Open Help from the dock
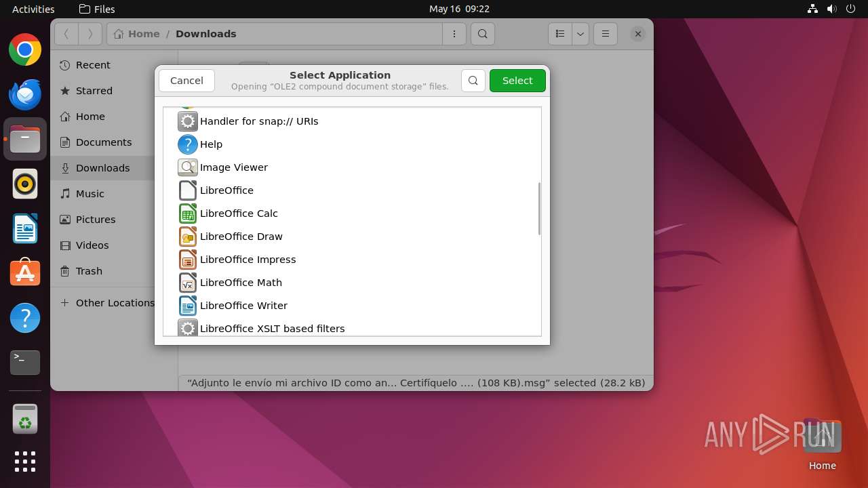Viewport: 868px width, 488px height. pos(25,318)
